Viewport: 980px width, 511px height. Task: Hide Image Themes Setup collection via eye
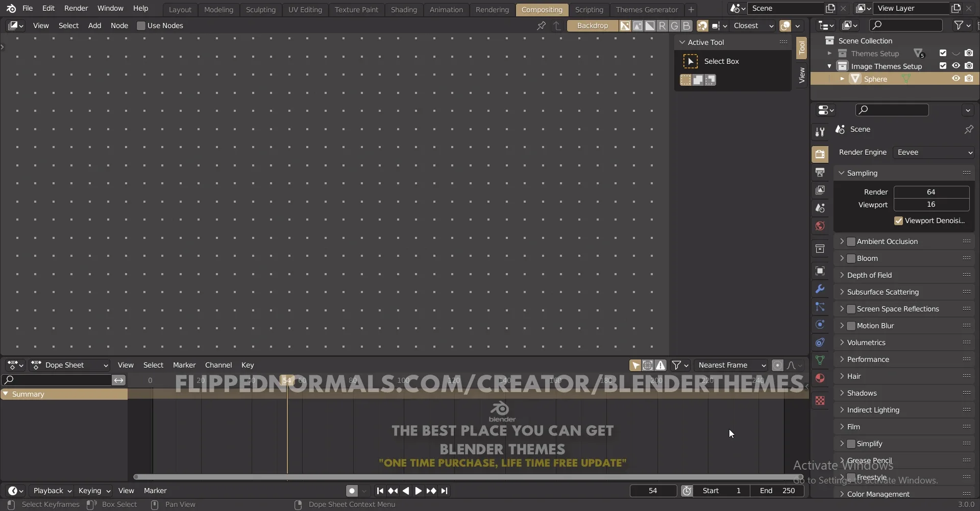[956, 66]
